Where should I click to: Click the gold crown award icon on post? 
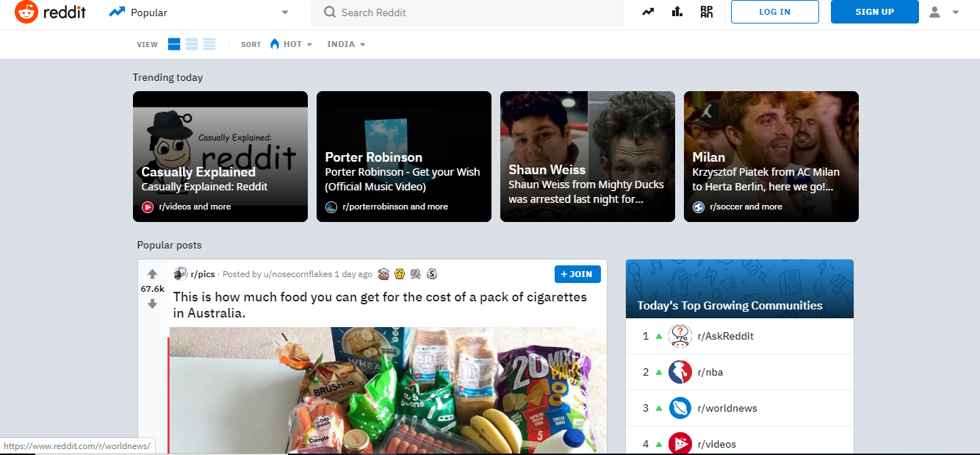(400, 274)
